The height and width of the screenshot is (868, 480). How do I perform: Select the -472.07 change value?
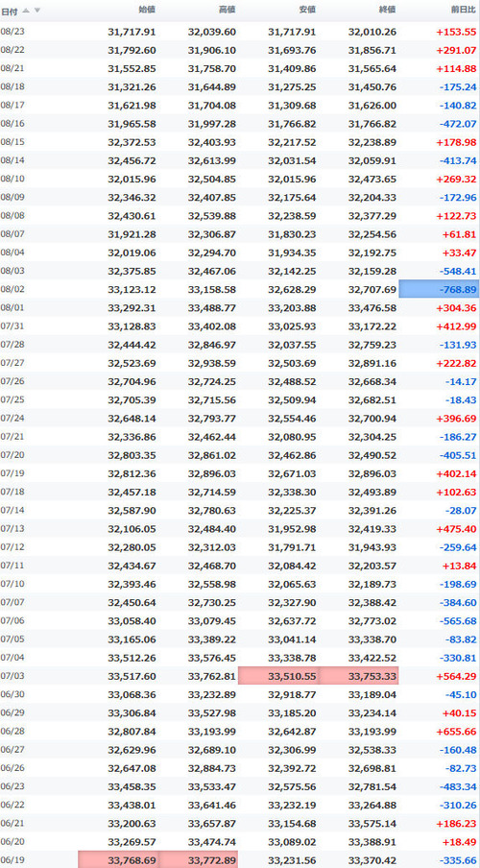(458, 124)
